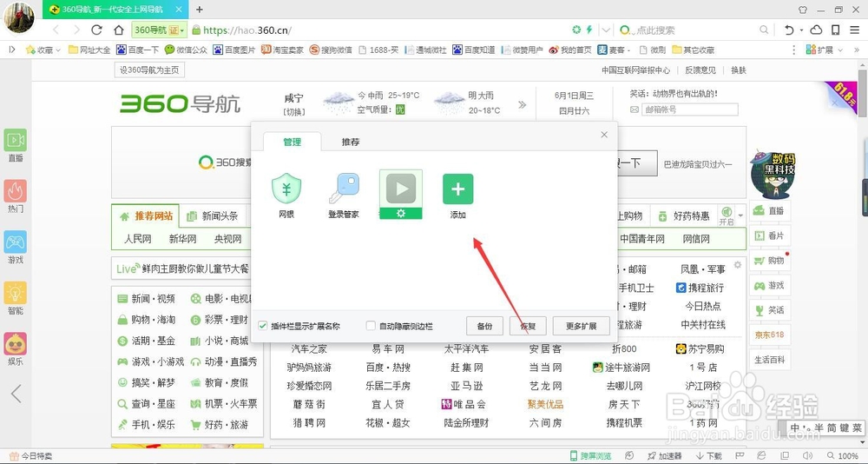Expand the address bar history dropdown arrow
The width and height of the screenshot is (868, 464).
tap(607, 30)
